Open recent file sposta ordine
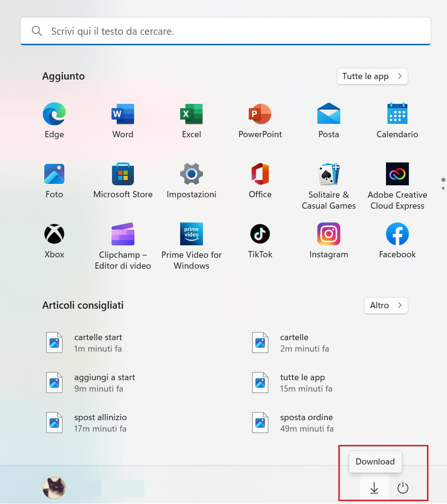The width and height of the screenshot is (447, 504). point(306,423)
